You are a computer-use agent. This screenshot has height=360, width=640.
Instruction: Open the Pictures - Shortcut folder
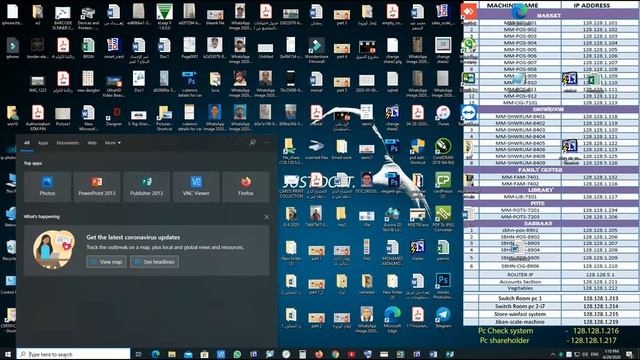164,118
